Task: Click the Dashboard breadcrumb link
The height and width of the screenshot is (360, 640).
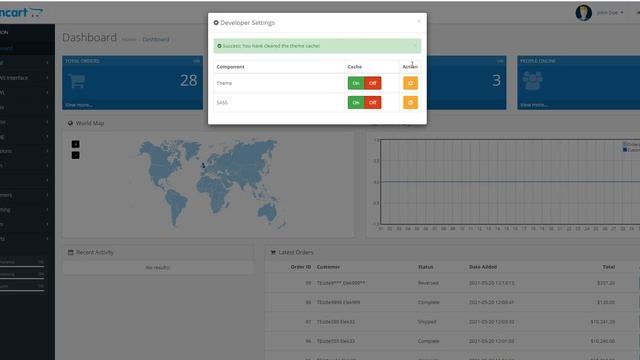Action: tap(156, 39)
